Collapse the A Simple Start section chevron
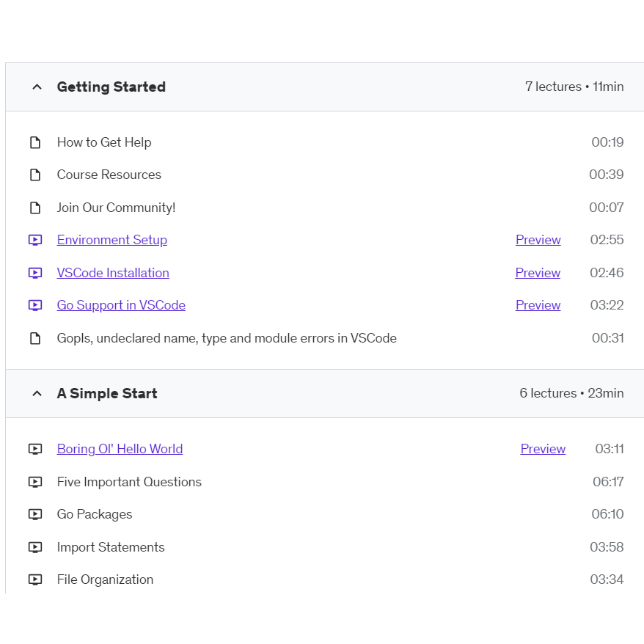 pos(37,394)
